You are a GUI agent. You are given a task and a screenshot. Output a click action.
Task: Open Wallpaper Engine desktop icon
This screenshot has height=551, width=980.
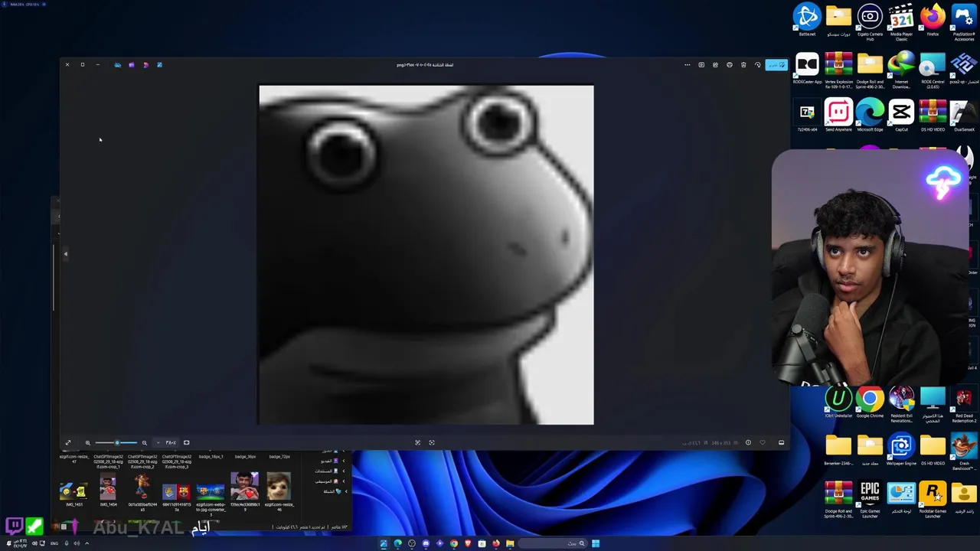click(901, 450)
